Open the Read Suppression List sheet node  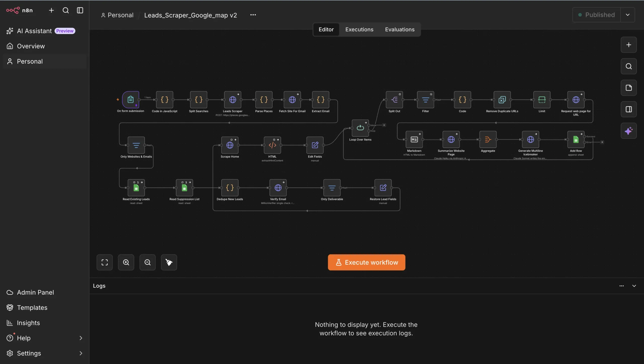184,188
